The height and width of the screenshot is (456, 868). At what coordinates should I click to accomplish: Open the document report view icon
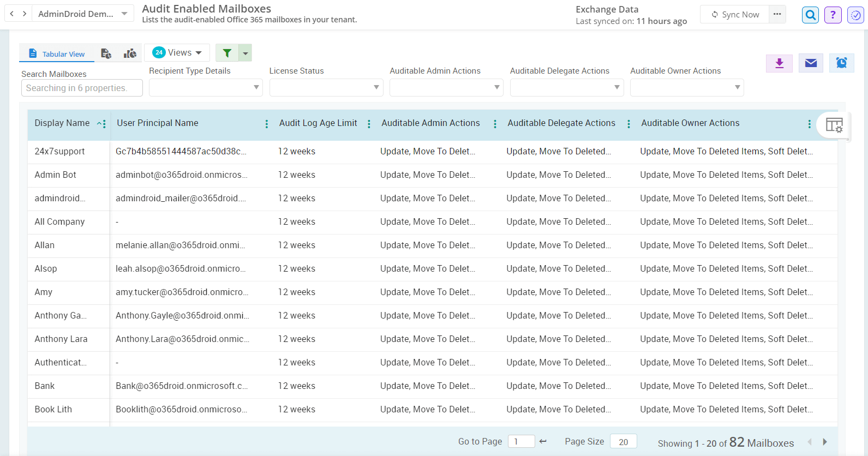(106, 53)
